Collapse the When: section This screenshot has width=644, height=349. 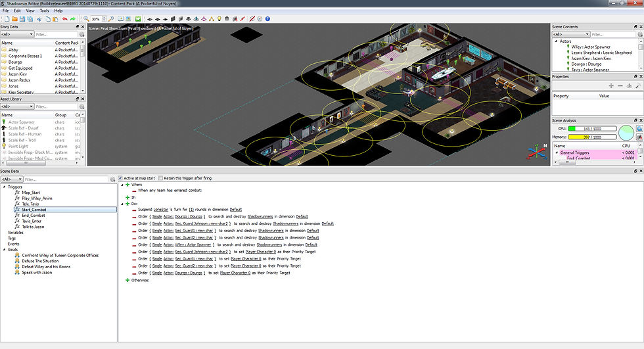click(x=122, y=185)
